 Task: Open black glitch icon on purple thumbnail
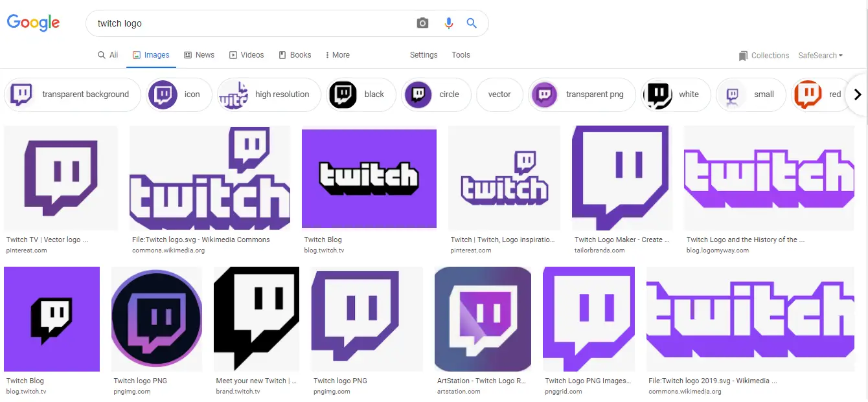(52, 319)
